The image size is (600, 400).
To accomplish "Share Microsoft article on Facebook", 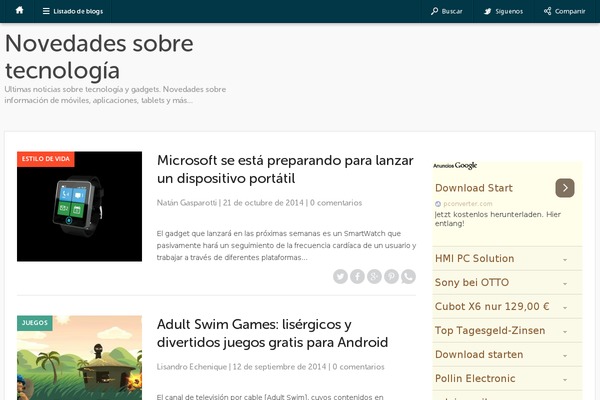I will (x=357, y=276).
